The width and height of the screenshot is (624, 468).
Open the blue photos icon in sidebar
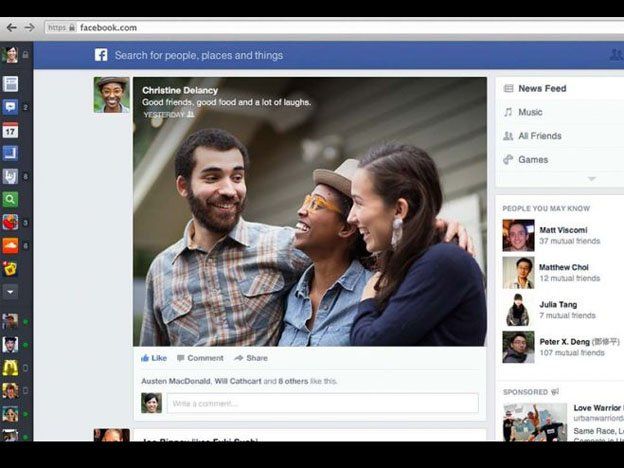(10, 153)
